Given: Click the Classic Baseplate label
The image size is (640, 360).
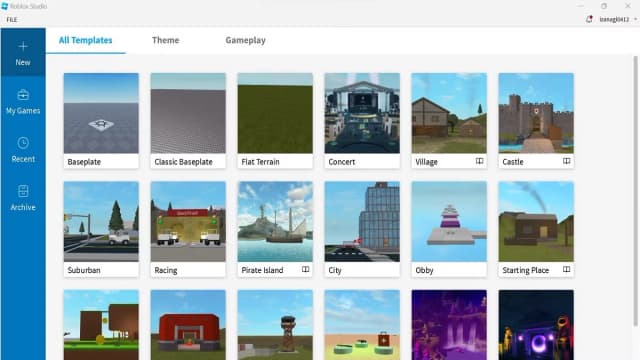Looking at the screenshot, I should tap(183, 162).
